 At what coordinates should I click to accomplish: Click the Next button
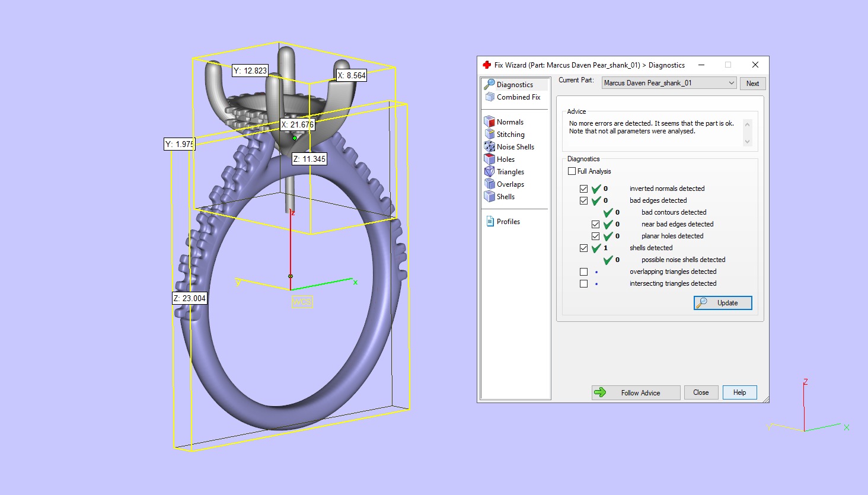click(752, 84)
